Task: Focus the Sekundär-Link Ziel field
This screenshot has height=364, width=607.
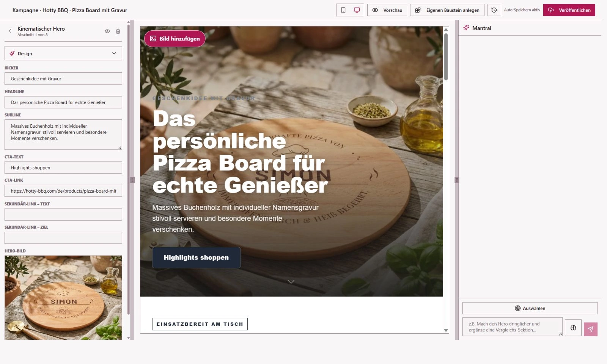Action: coord(63,238)
